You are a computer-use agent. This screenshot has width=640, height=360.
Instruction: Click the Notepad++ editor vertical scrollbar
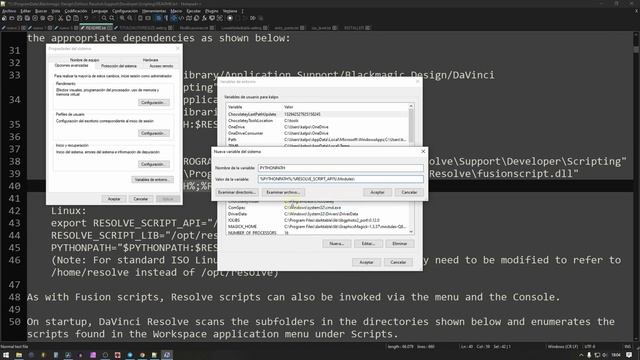pos(636,186)
